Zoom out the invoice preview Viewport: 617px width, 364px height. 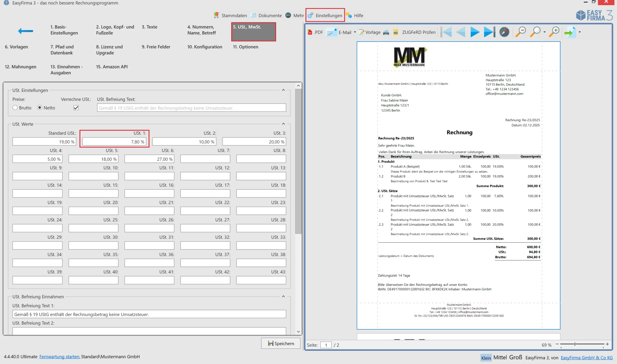click(x=520, y=32)
